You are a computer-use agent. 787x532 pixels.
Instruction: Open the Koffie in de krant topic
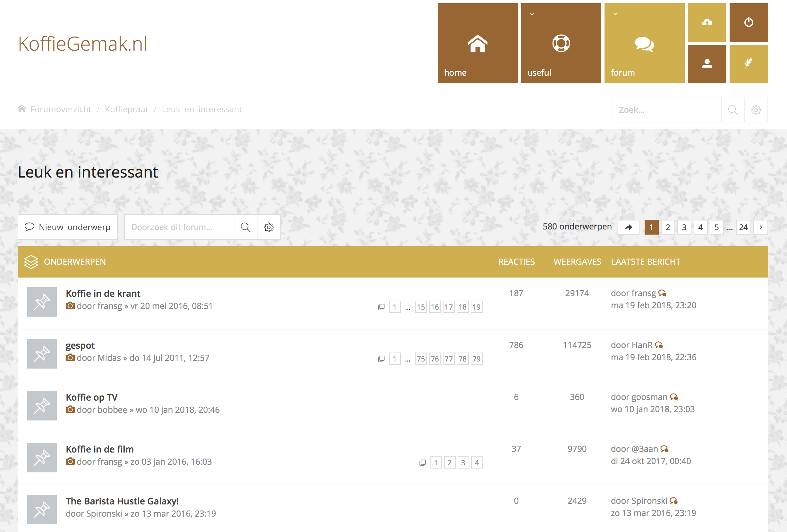pos(103,294)
